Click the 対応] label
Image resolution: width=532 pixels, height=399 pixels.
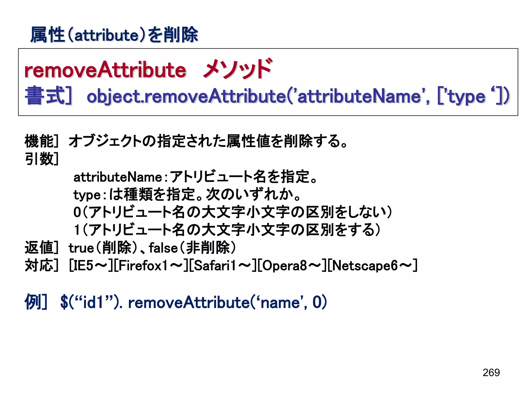(x=42, y=265)
